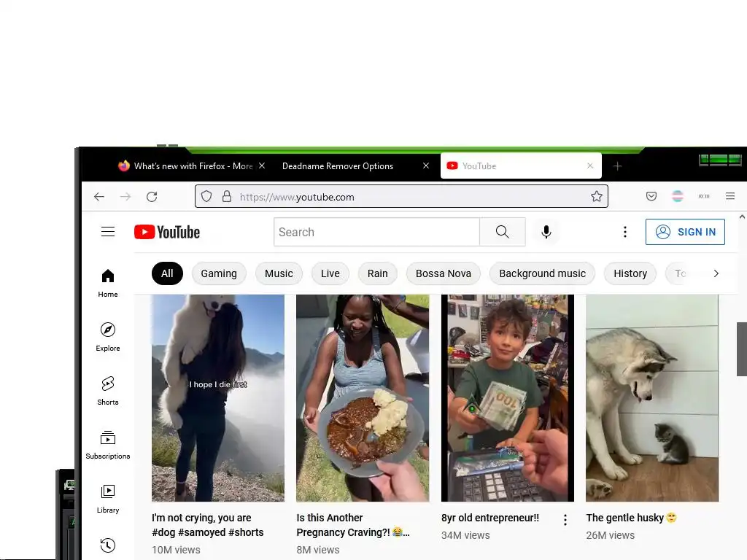747x560 pixels.
Task: Click the site security padlock icon
Action: pyautogui.click(x=227, y=196)
